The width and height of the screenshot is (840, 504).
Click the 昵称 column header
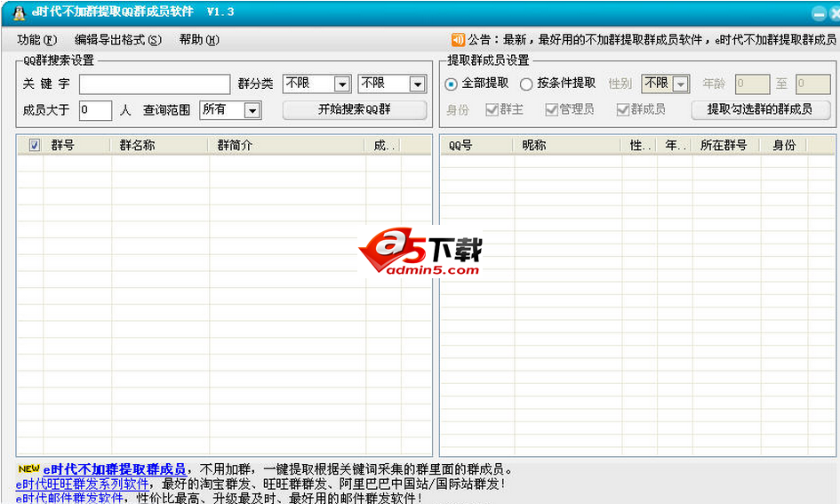[x=567, y=145]
